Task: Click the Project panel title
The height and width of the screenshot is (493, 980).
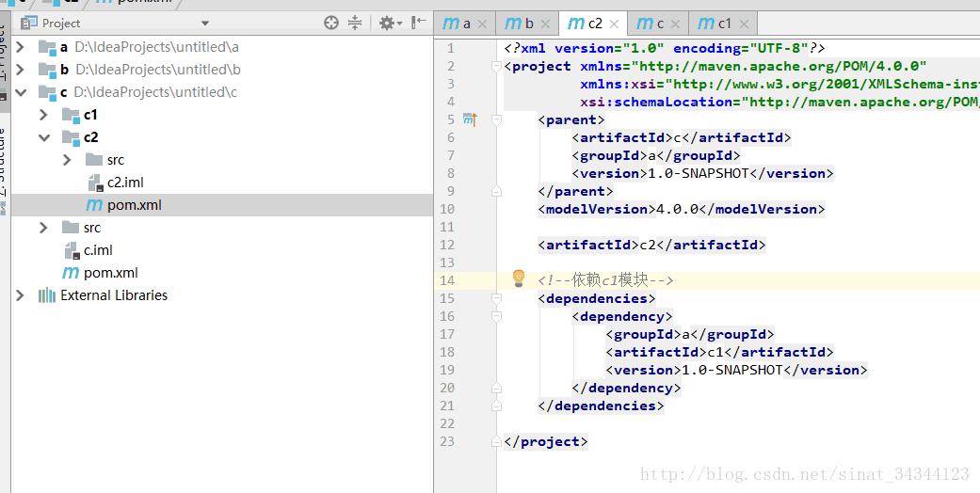Action: tap(61, 24)
